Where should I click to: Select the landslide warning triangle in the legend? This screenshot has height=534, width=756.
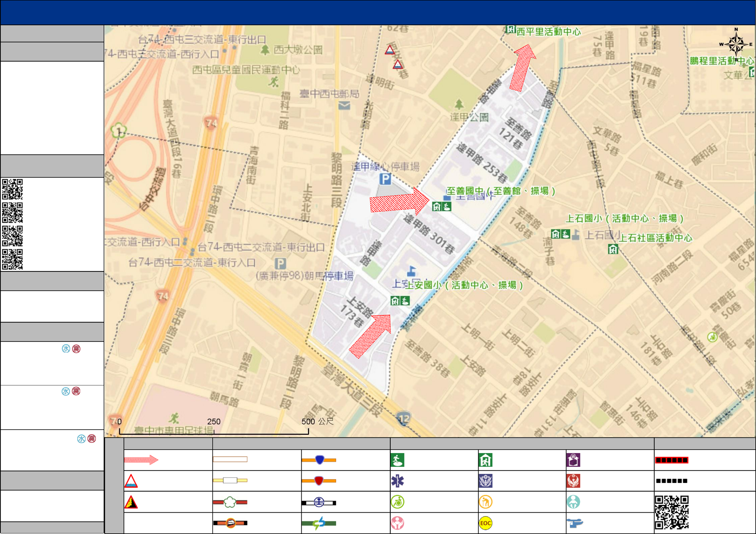(131, 502)
